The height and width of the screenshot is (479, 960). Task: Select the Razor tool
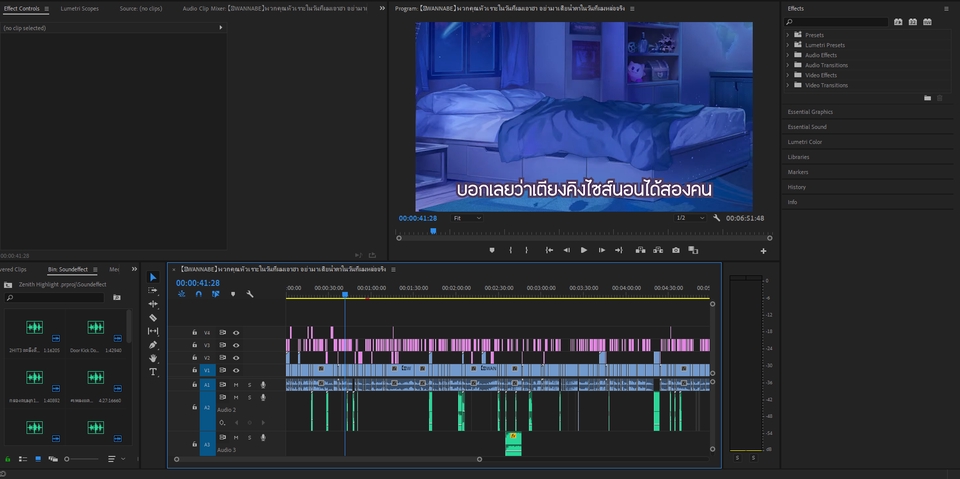153,317
